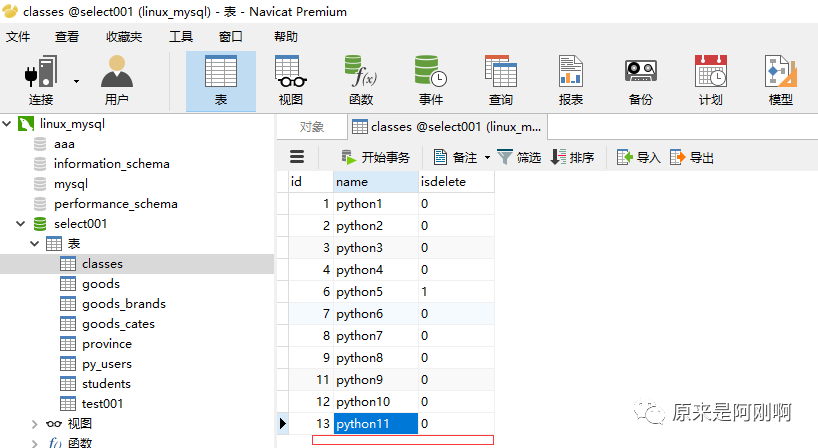Viewport: 818px width, 448px height.
Task: Open the Model (模型) toolbar icon
Action: [780, 81]
